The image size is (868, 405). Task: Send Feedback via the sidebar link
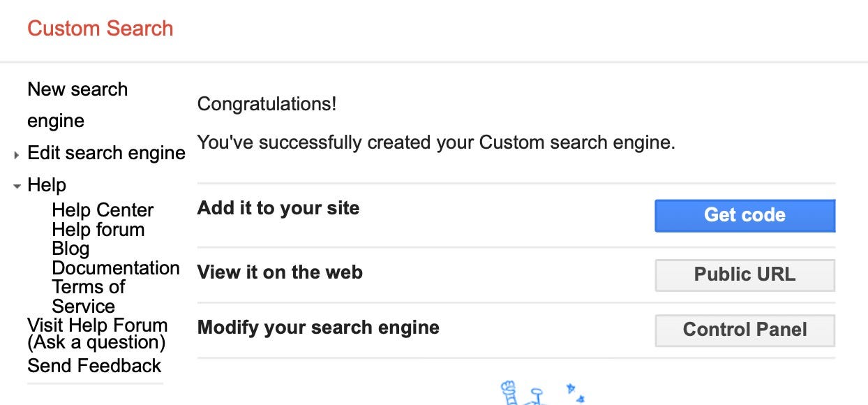pyautogui.click(x=94, y=366)
